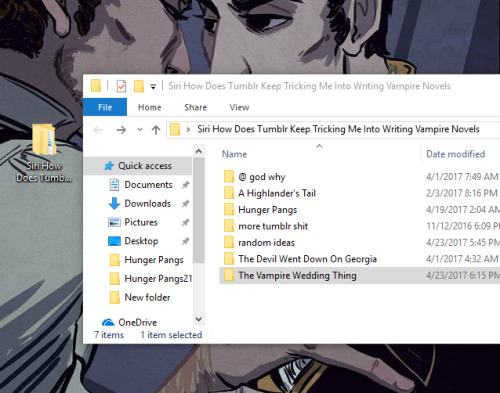Open the File menu

click(105, 107)
